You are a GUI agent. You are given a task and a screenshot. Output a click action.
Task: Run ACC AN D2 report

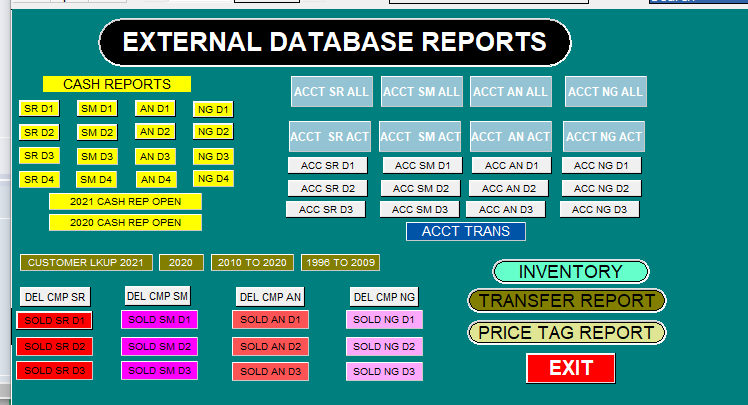[509, 188]
